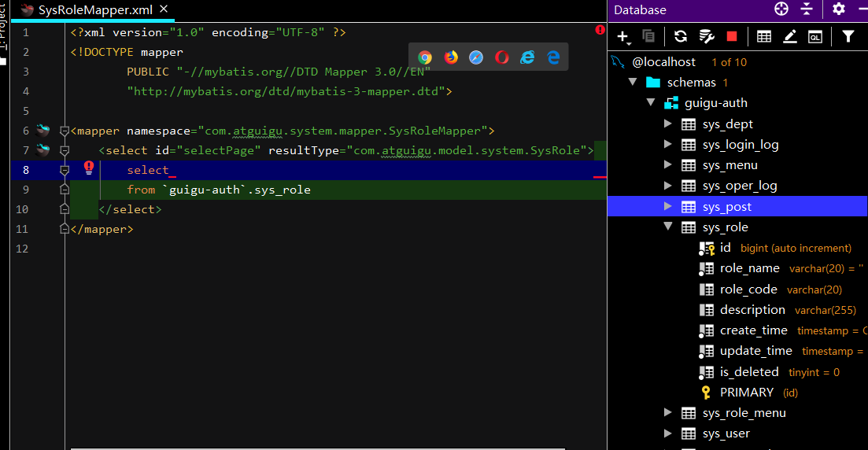Fold the select tag at line 7
This screenshot has height=450, width=868.
point(65,150)
